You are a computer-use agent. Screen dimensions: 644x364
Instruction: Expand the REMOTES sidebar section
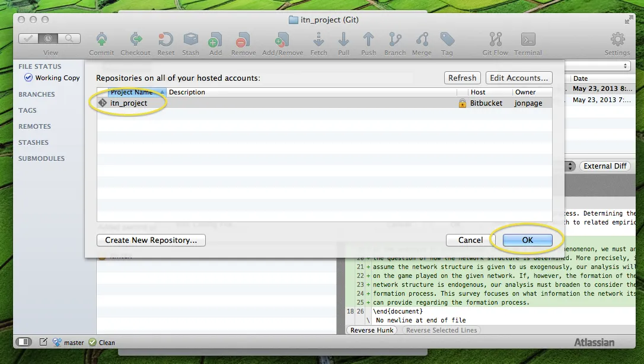click(x=36, y=126)
